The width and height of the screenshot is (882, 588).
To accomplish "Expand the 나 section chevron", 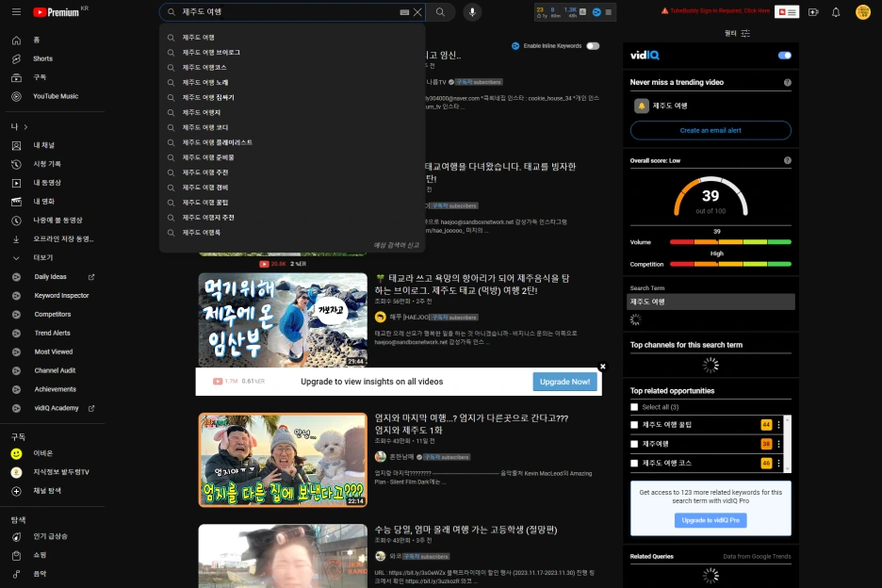I will [x=25, y=127].
